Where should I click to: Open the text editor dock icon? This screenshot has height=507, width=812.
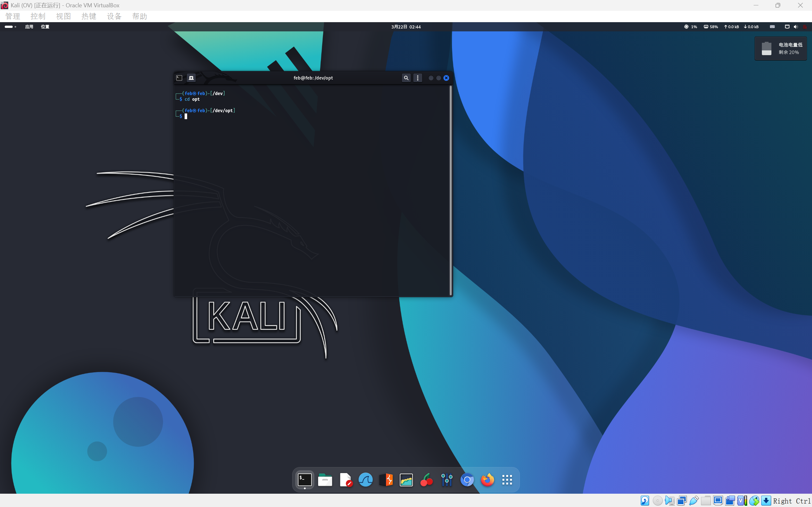[x=345, y=480]
